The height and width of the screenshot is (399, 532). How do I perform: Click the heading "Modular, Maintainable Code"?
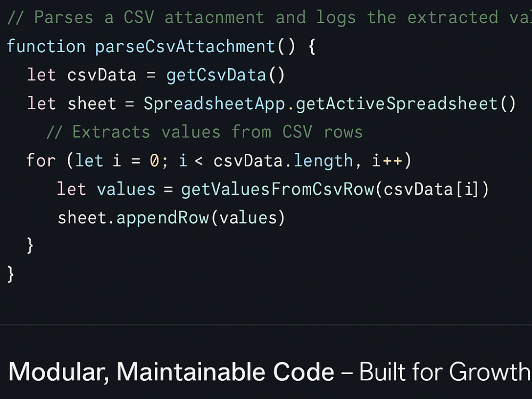click(171, 372)
